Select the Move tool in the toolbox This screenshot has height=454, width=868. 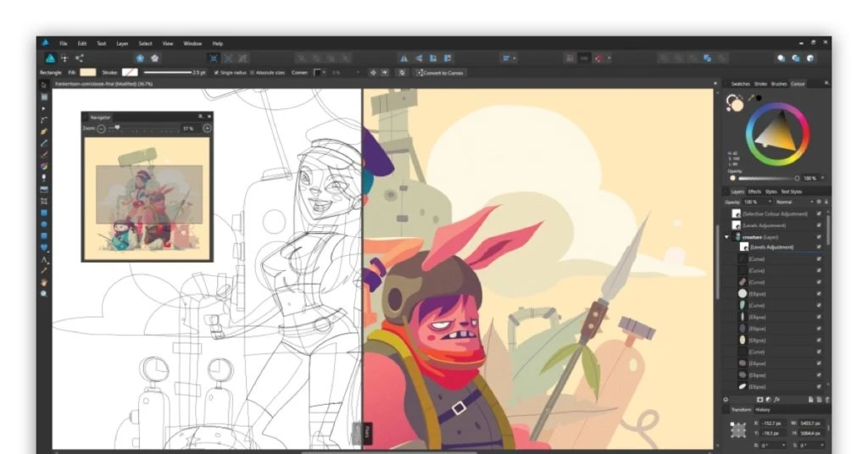point(44,86)
